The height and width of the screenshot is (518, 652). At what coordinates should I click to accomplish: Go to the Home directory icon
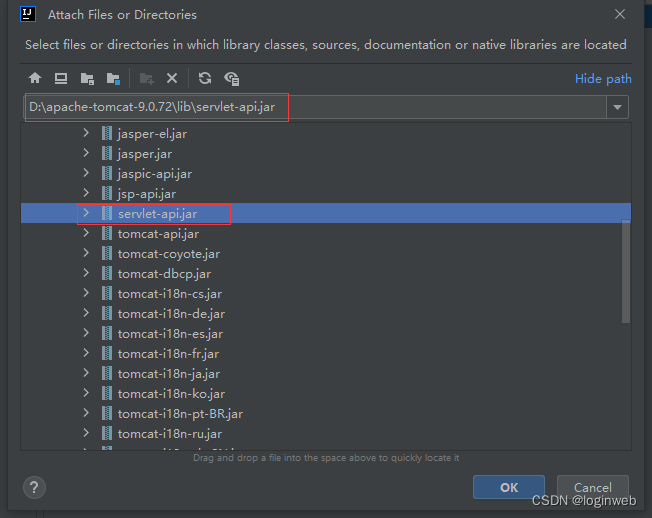35,78
